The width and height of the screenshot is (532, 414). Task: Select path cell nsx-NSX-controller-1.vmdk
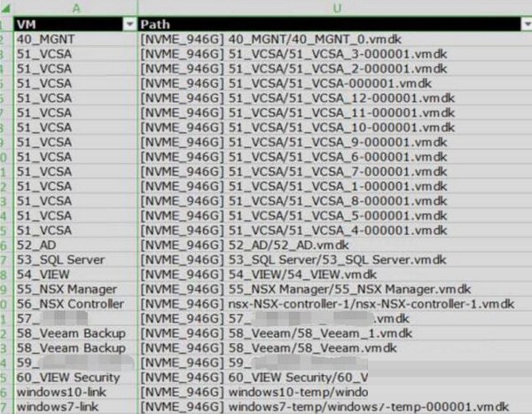pos(335,304)
